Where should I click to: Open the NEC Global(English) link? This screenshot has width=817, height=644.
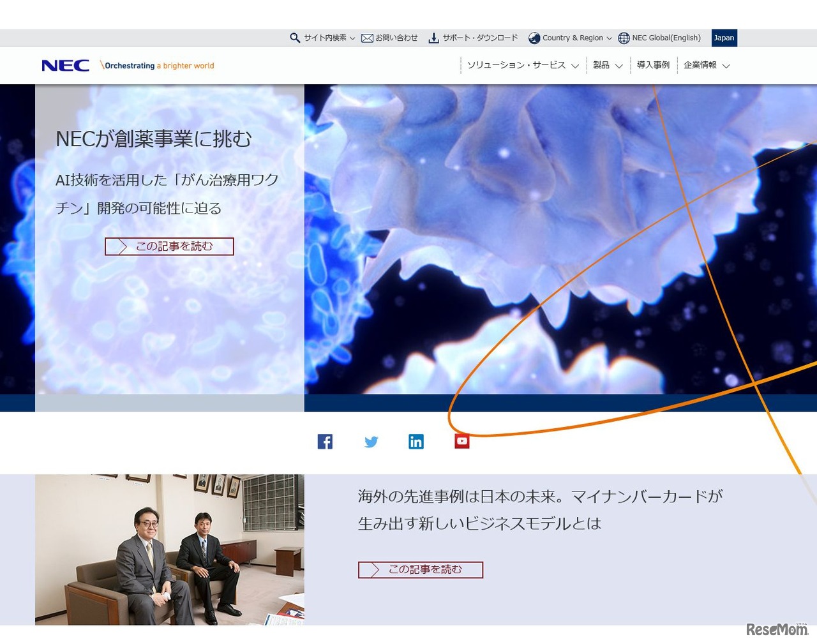[665, 38]
